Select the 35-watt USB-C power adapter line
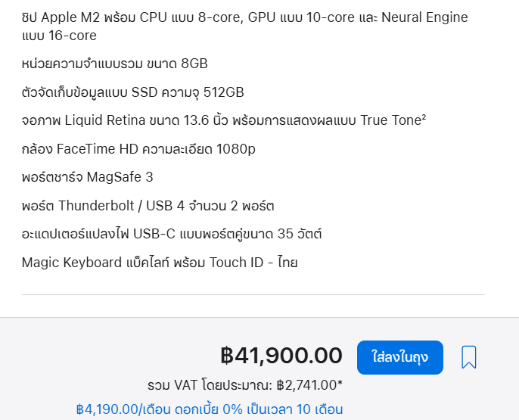 172,234
